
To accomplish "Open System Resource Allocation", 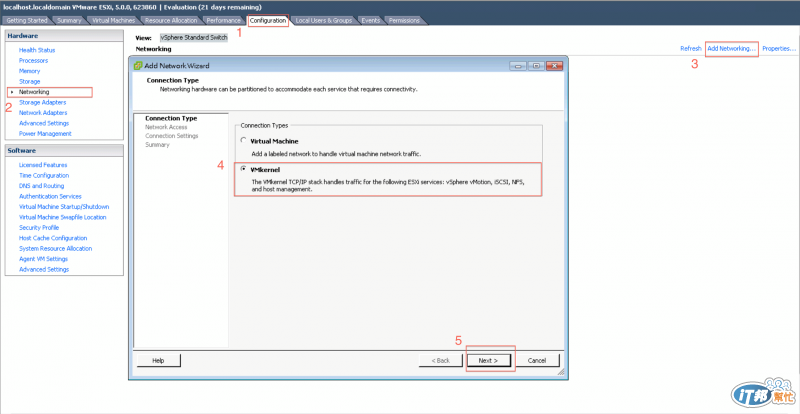I will (x=56, y=249).
